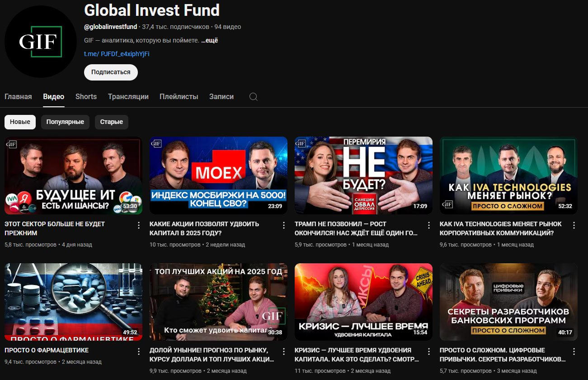Open title "КРИЗИС — ЛУЧШЕЕ ВРЕМЯ УДВОЕНИЯ КАПИТАЛА"
Image resolution: width=588 pixels, height=380 pixels.
(x=357, y=355)
